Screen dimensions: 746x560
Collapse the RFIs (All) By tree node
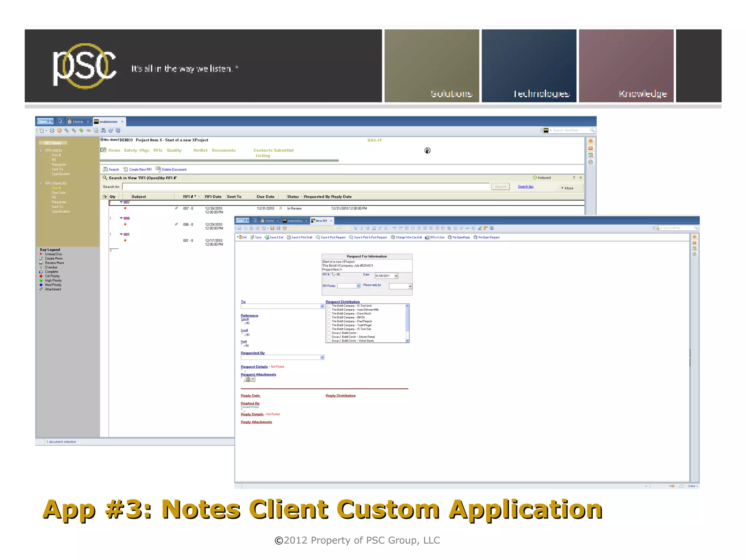click(41, 150)
